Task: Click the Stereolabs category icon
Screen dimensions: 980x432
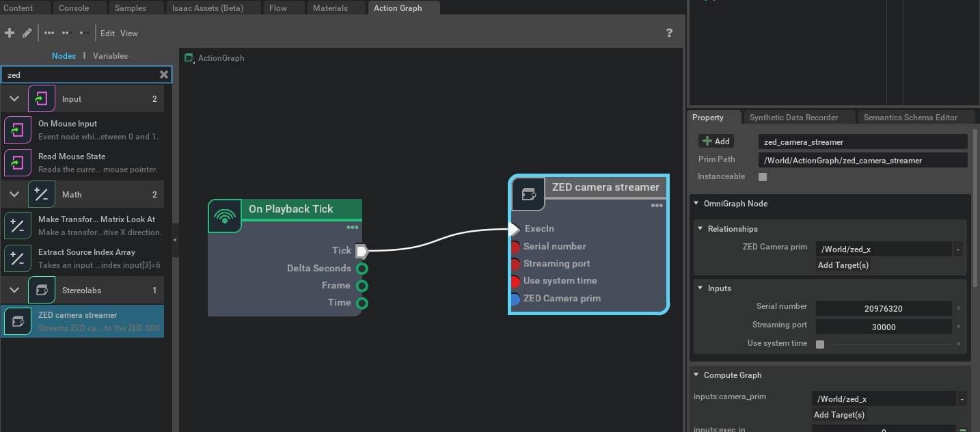Action: [x=41, y=290]
